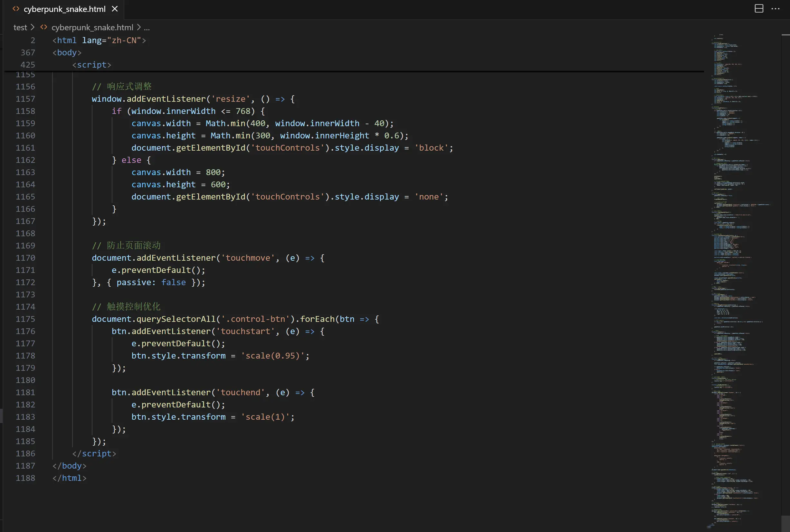Click passive: false on line 1172
The height and width of the screenshot is (532, 790).
(x=151, y=282)
